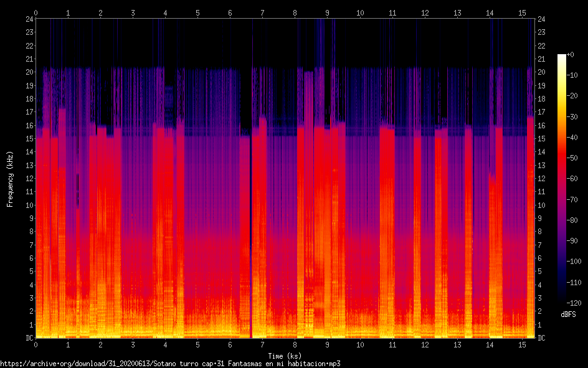Click "4" on the top time axis
This screenshot has height=368, width=588.
coord(166,13)
